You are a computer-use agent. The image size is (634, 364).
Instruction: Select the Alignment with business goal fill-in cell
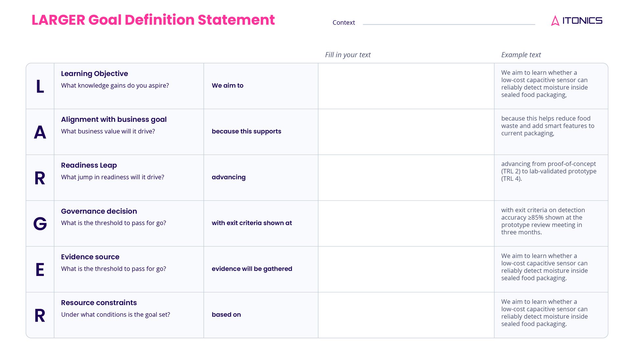click(x=406, y=132)
